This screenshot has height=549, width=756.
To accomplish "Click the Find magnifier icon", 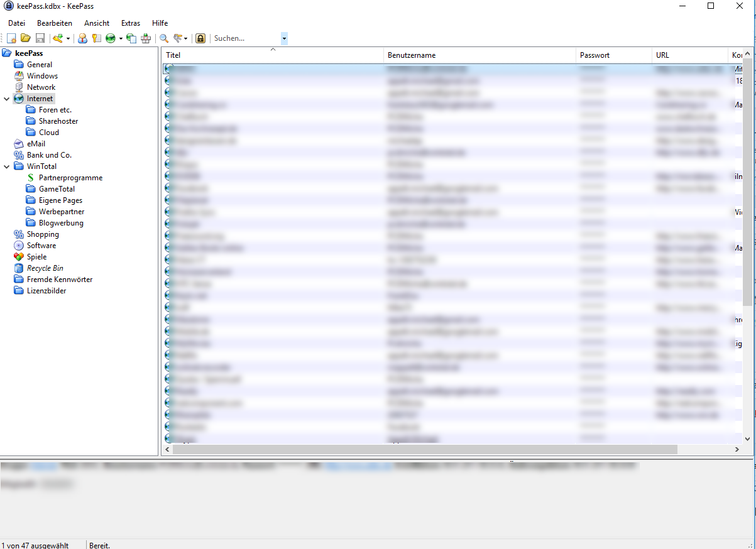I will tap(164, 38).
